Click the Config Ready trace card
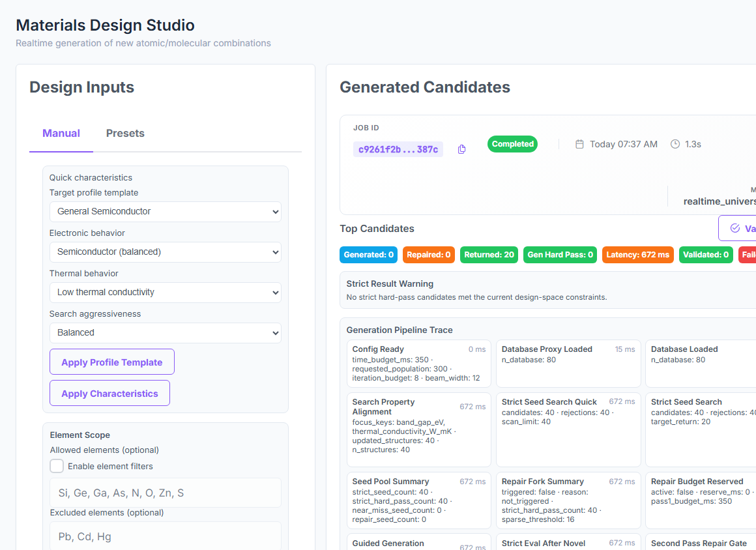Image resolution: width=756 pixels, height=550 pixels. click(419, 364)
